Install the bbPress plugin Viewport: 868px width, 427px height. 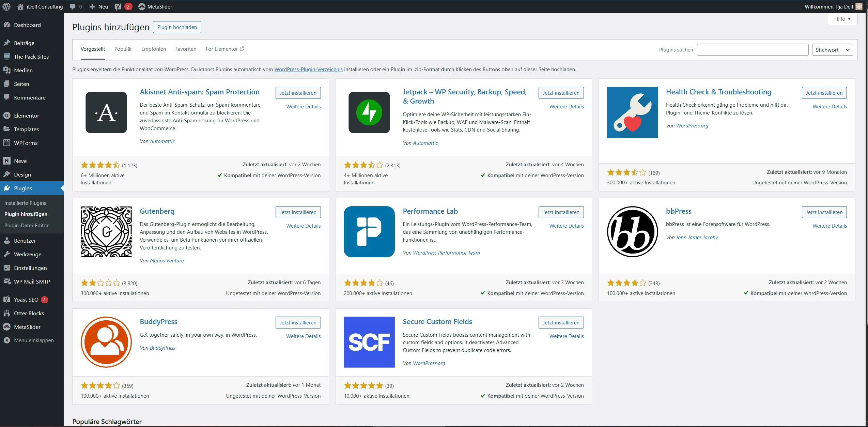pyautogui.click(x=824, y=212)
